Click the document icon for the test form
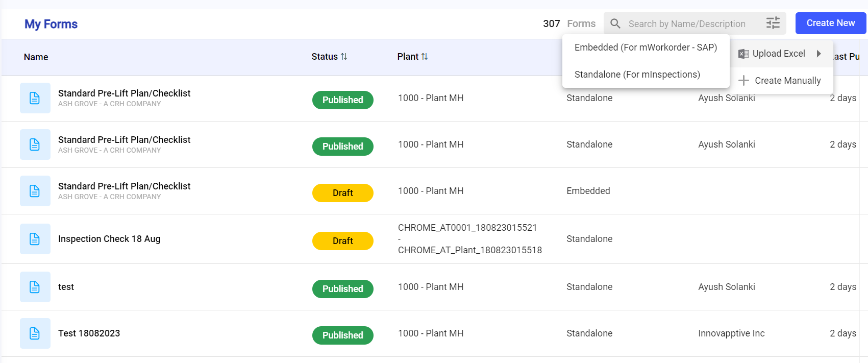This screenshot has height=363, width=868. 35,287
